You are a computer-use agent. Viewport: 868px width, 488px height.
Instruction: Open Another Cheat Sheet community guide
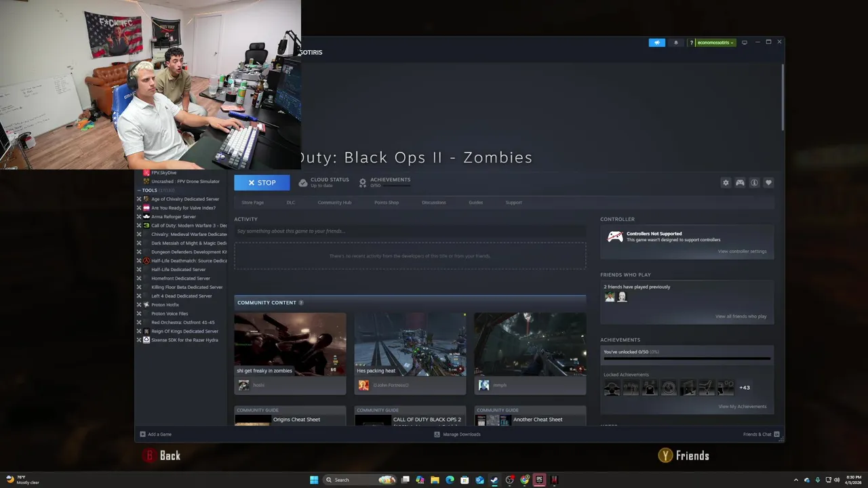(530, 416)
